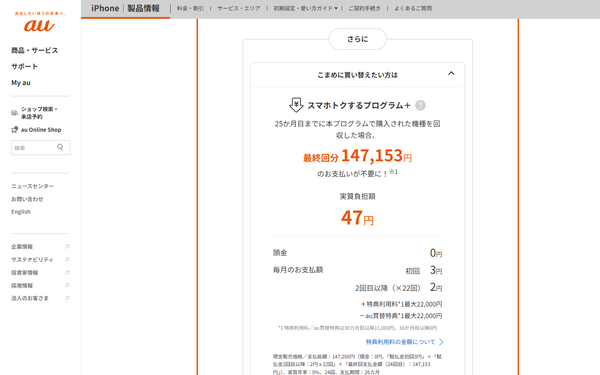The image size is (600, 375).
Task: Click the yen download icon beside スマホトクするプログラム
Action: coord(296,105)
